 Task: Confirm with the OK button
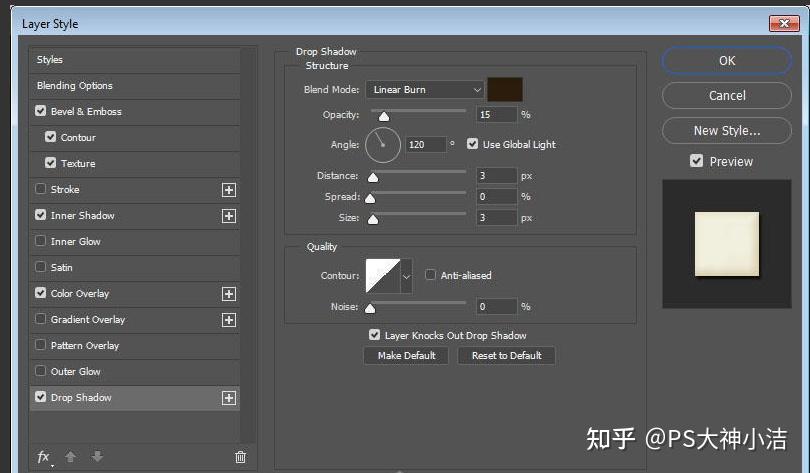point(726,60)
